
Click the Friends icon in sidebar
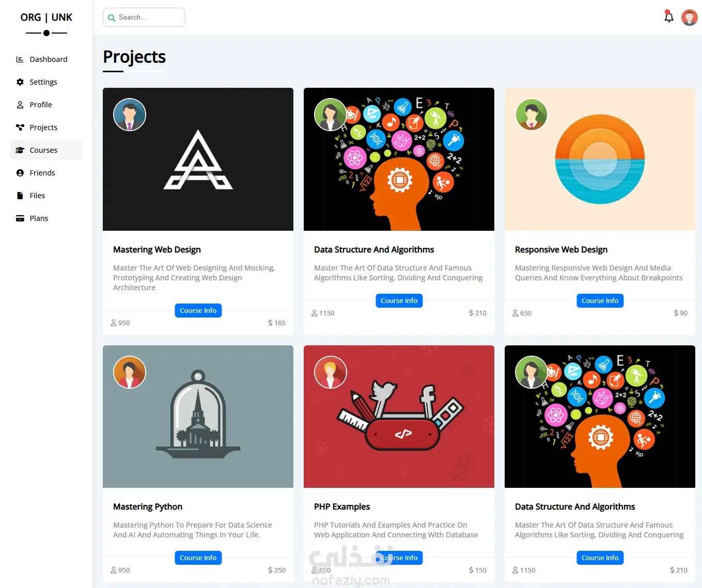tap(20, 173)
